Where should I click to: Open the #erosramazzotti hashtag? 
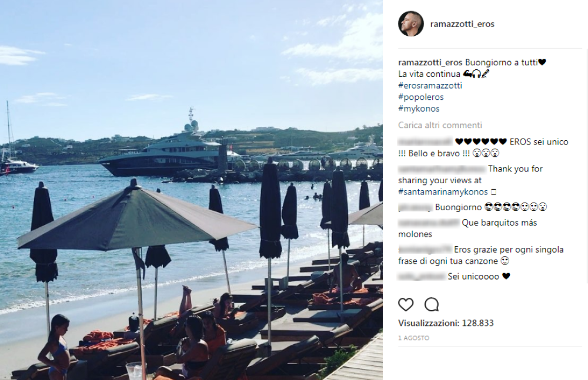430,85
